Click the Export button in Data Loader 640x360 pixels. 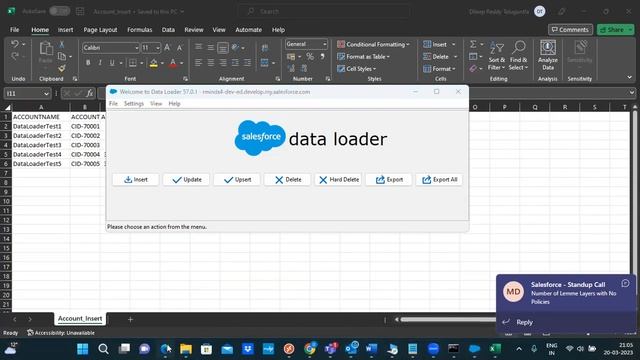click(x=389, y=180)
